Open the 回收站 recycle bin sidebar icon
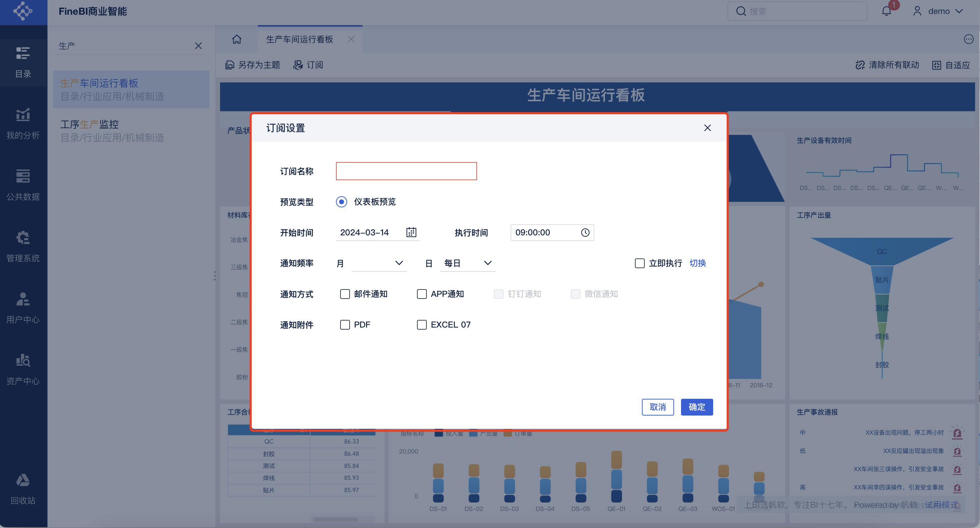Viewport: 980px width, 528px height. 23,489
